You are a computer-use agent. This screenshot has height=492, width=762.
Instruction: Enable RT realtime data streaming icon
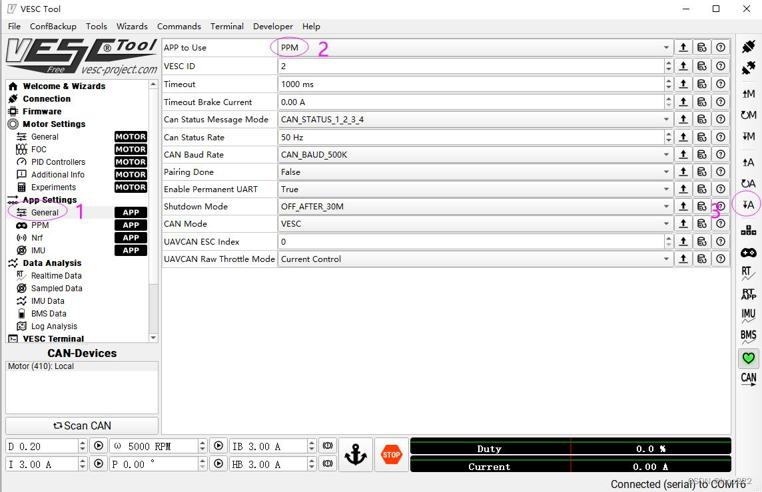(748, 273)
